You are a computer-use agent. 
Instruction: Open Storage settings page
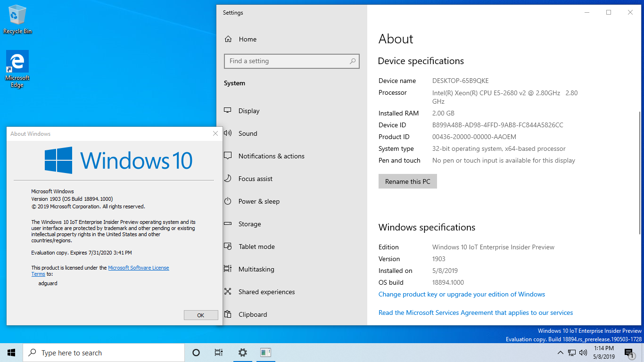pyautogui.click(x=250, y=224)
